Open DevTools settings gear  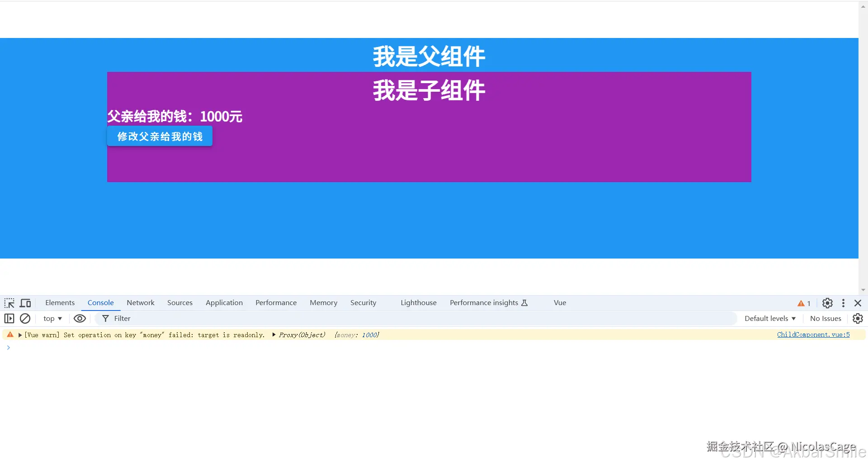click(x=827, y=303)
